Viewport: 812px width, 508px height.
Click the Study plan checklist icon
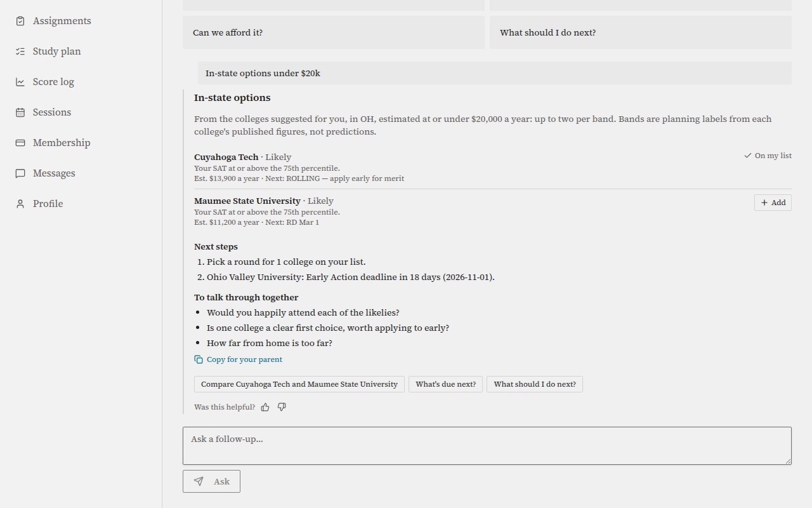(20, 51)
